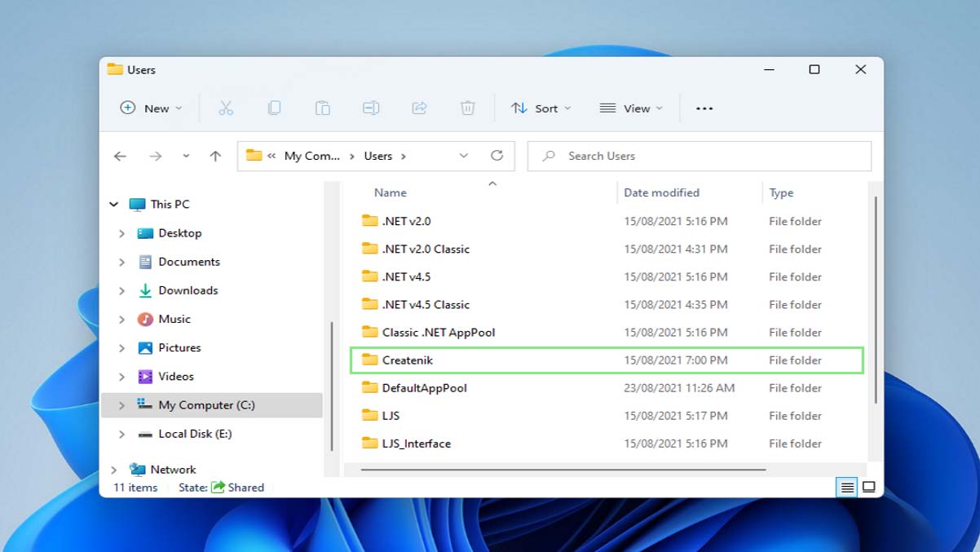Click '11 items' in status bar

click(135, 488)
